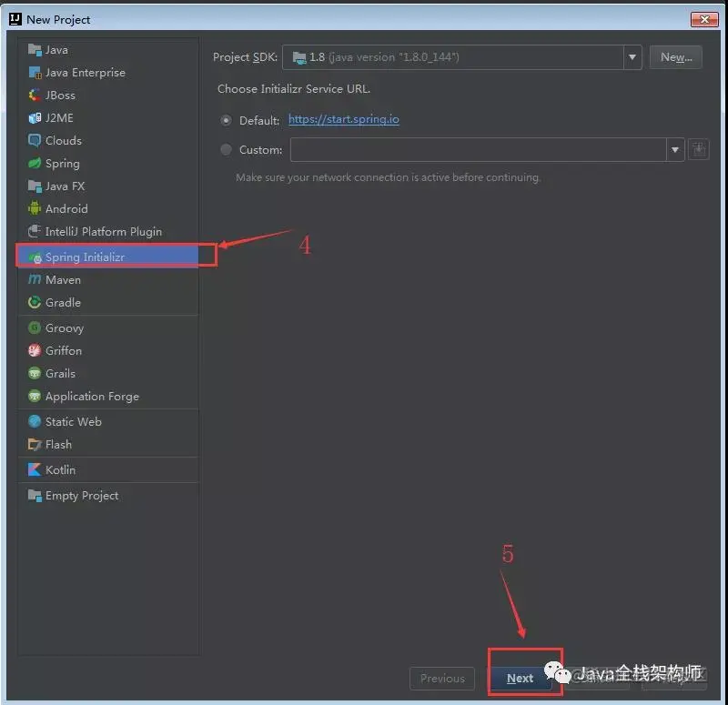Image resolution: width=728 pixels, height=705 pixels.
Task: Click the J2ME icon
Action: 35,118
